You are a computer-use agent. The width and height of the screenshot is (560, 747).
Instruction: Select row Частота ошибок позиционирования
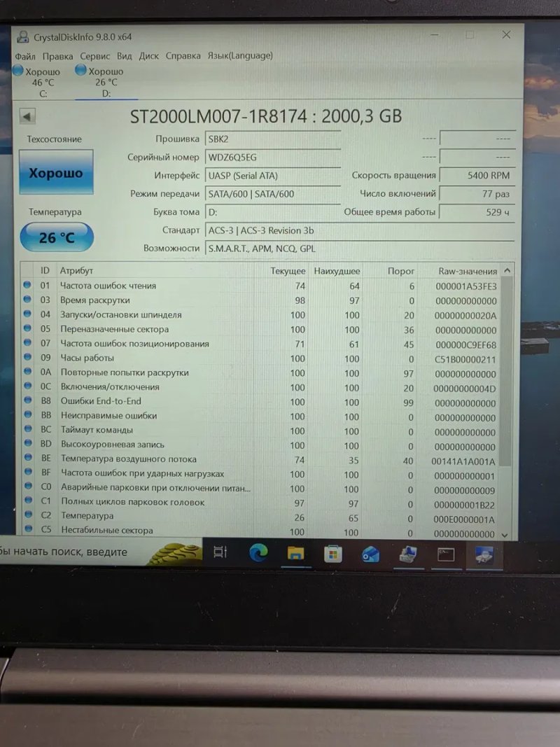coord(260,344)
